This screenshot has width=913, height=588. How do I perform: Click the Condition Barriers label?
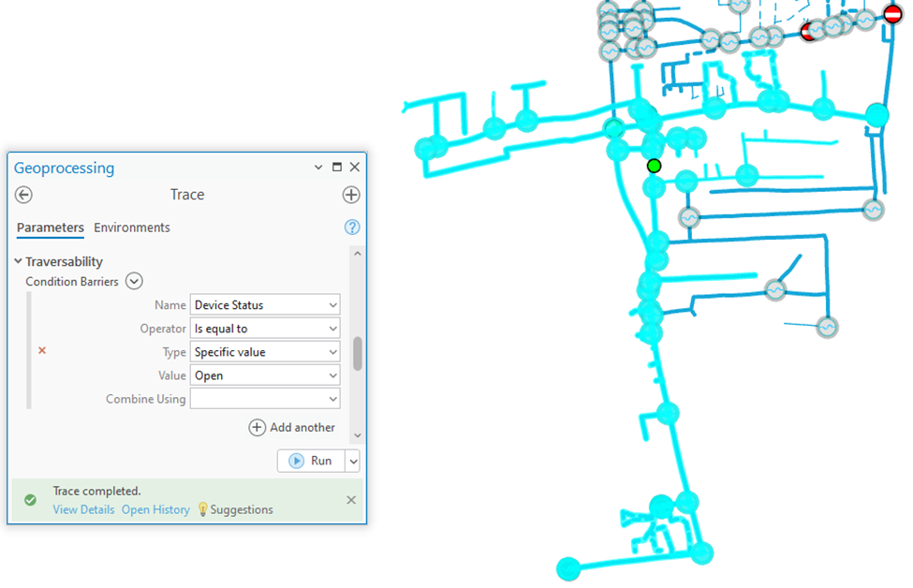pyautogui.click(x=71, y=281)
